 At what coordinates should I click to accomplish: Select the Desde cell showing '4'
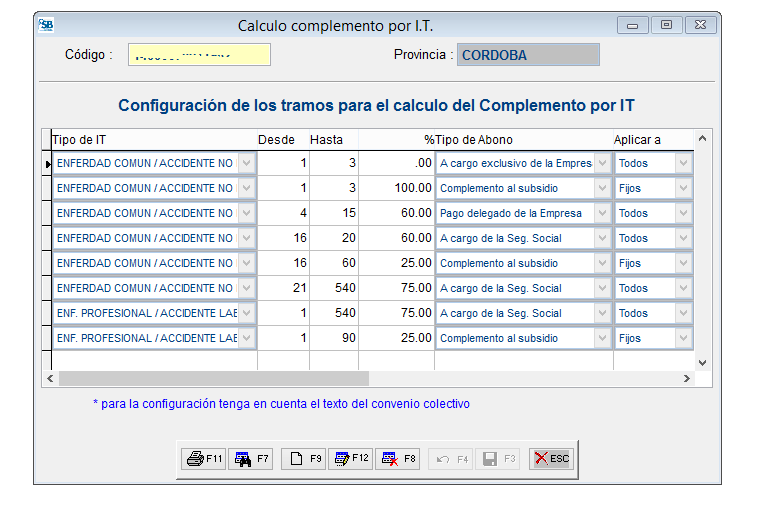point(283,213)
